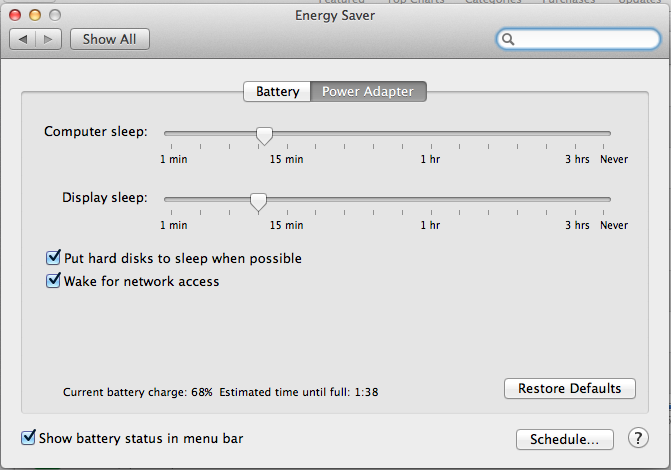Focus the search input field
Screen dimensions: 671x470
click(x=578, y=39)
